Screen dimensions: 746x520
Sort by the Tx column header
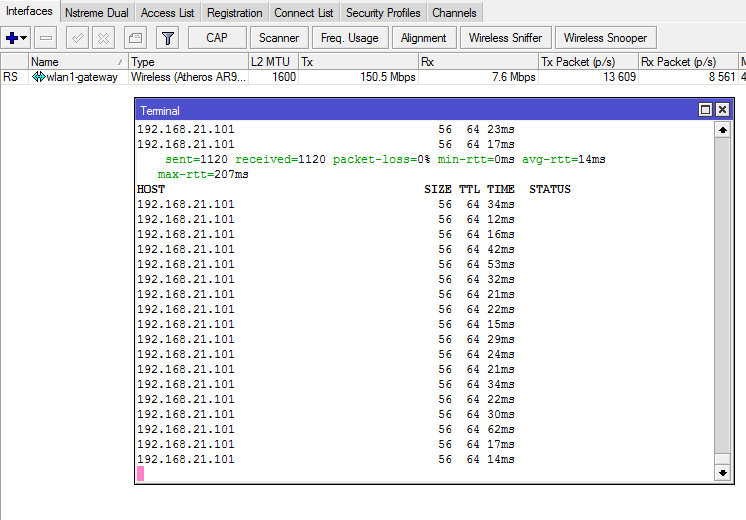[358, 62]
